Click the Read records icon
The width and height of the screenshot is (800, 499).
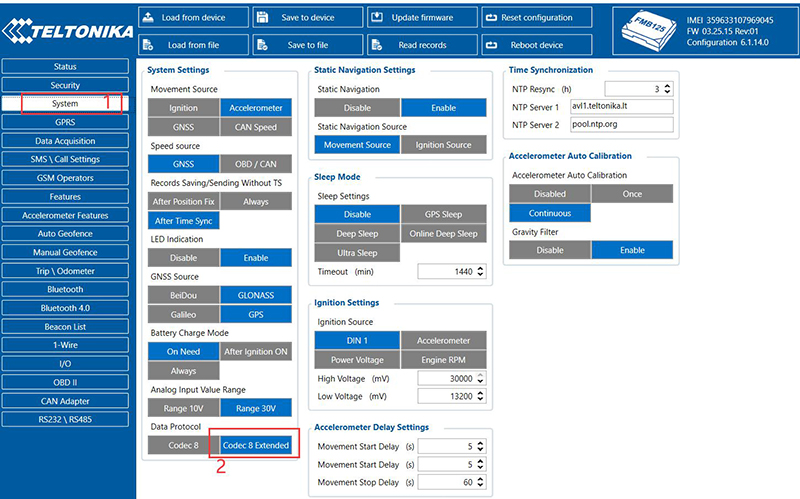(x=377, y=45)
